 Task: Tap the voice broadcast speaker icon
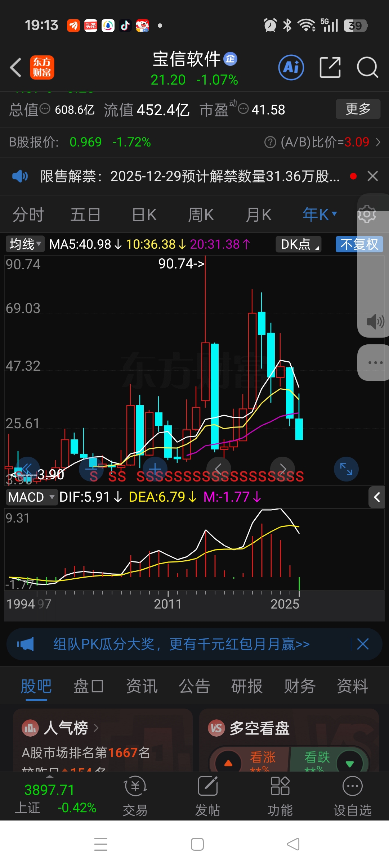pyautogui.click(x=375, y=321)
